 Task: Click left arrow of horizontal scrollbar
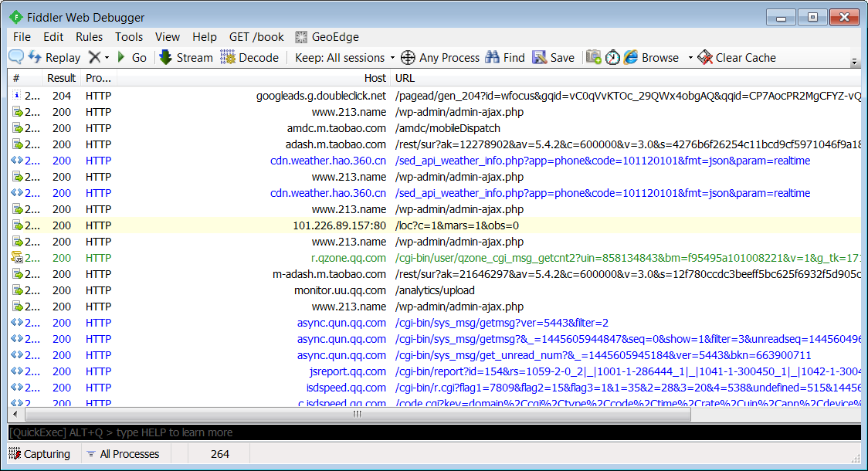coord(15,414)
